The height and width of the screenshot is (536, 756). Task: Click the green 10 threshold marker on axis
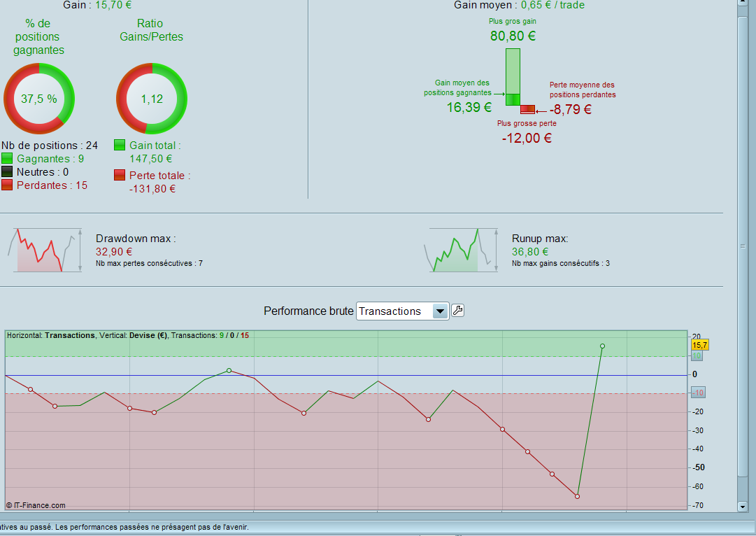(x=697, y=356)
